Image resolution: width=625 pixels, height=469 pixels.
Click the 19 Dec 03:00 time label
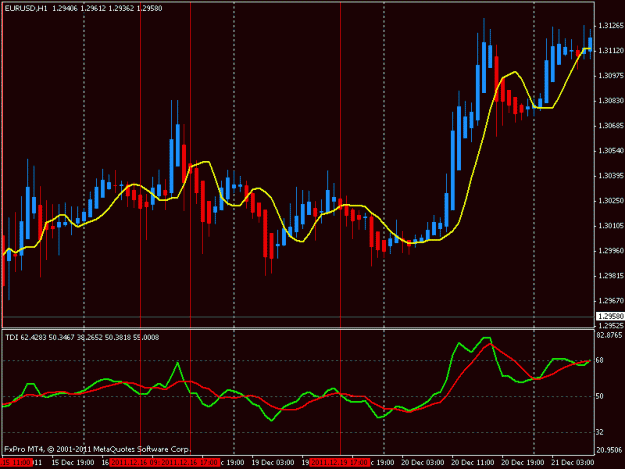tap(273, 463)
